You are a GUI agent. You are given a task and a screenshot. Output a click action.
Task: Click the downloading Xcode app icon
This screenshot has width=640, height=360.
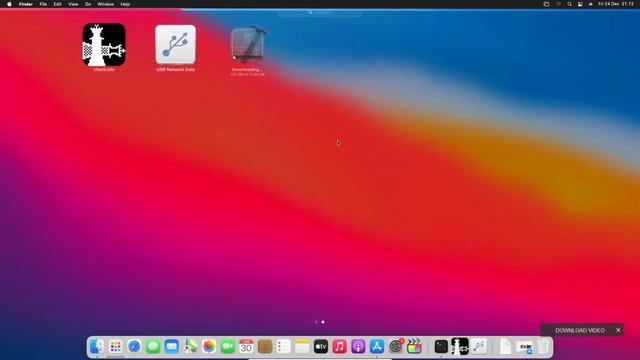(x=249, y=44)
